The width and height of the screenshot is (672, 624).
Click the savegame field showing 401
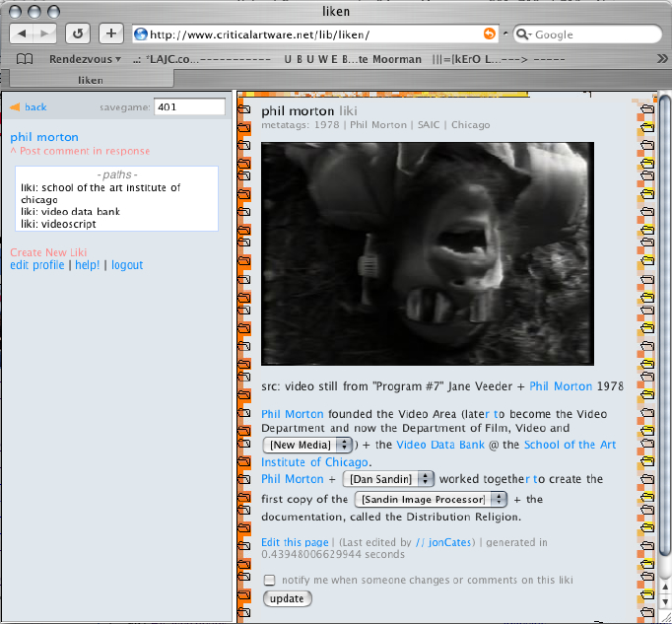pyautogui.click(x=189, y=107)
